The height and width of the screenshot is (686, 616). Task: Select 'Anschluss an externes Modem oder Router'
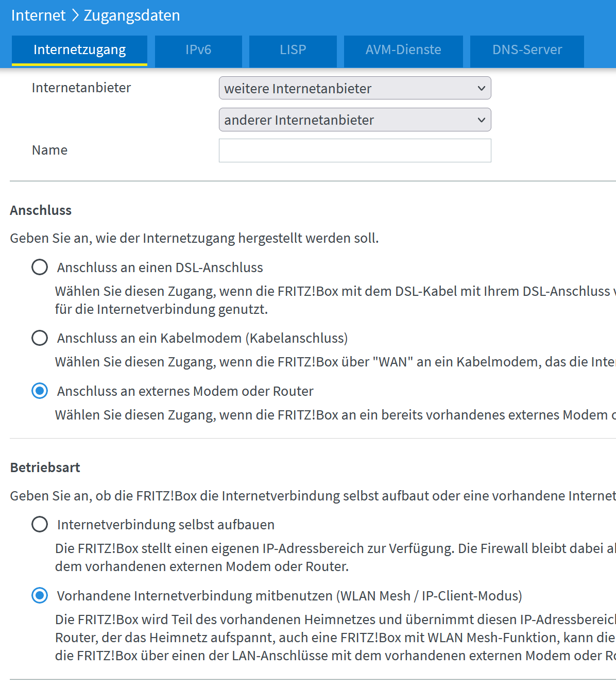click(x=40, y=391)
